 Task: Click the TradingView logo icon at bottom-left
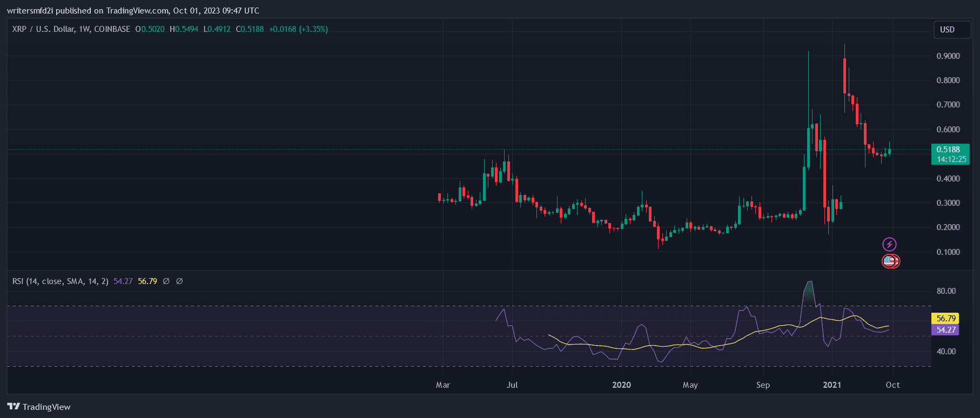[x=14, y=407]
